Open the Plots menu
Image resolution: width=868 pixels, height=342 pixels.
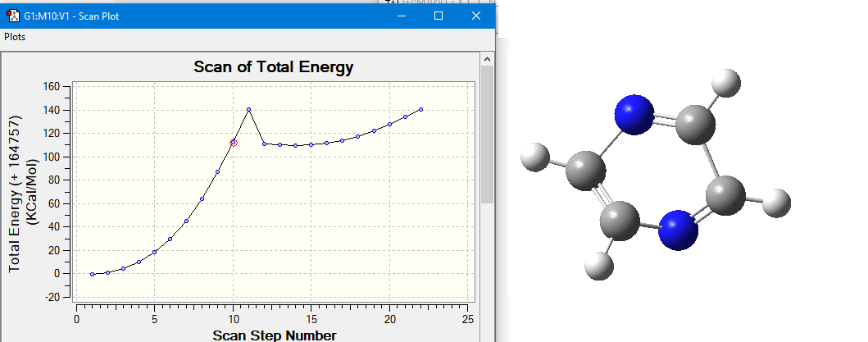pos(15,37)
